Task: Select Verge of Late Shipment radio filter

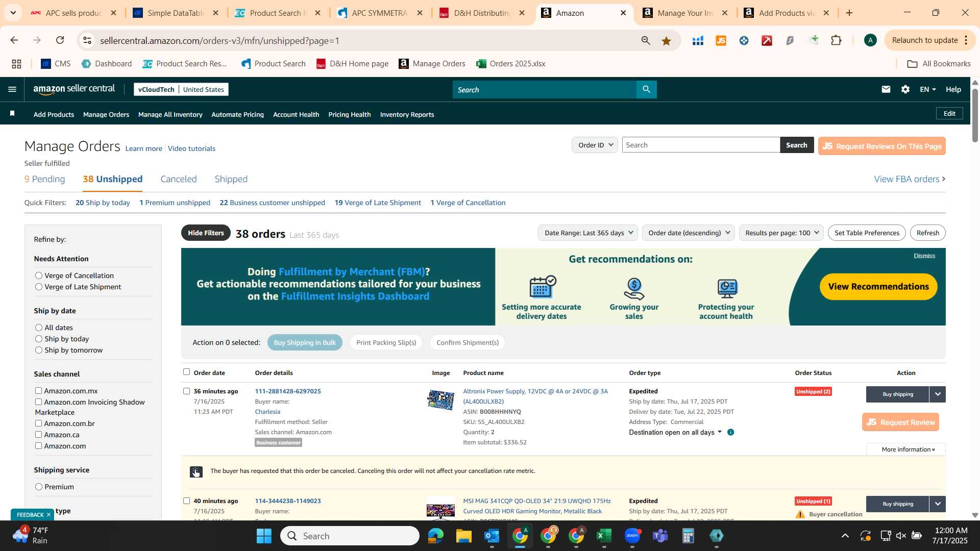Action: [x=39, y=287]
